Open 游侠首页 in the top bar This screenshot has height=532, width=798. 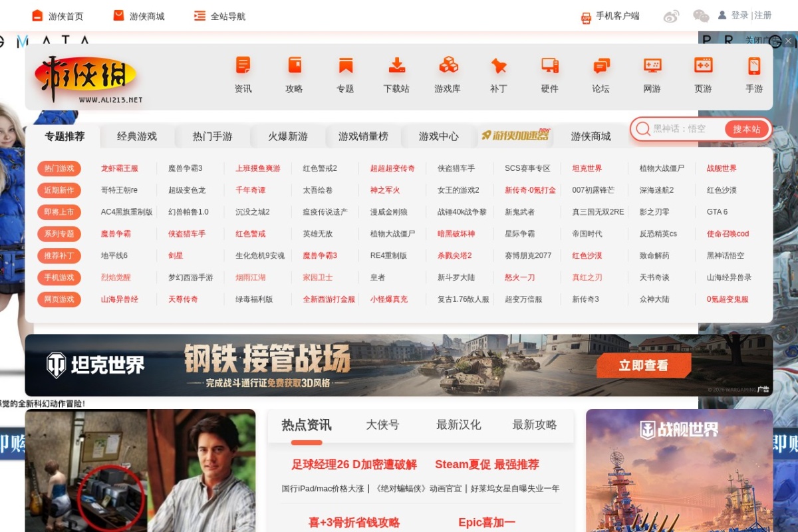point(58,16)
